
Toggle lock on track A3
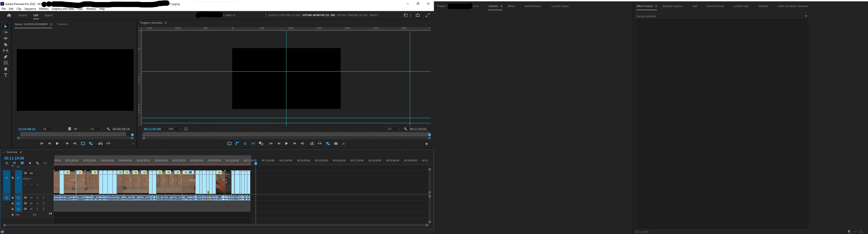12,209
